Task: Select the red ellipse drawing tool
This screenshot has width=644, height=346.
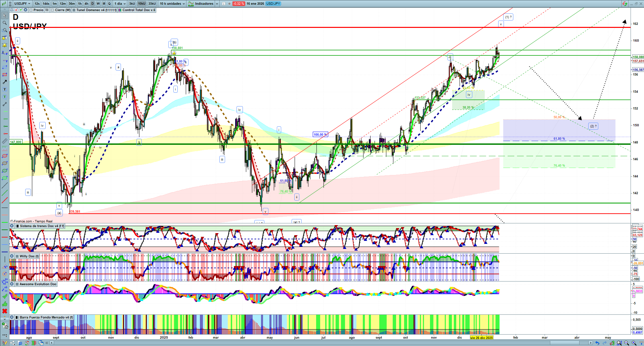Action: (x=4, y=156)
